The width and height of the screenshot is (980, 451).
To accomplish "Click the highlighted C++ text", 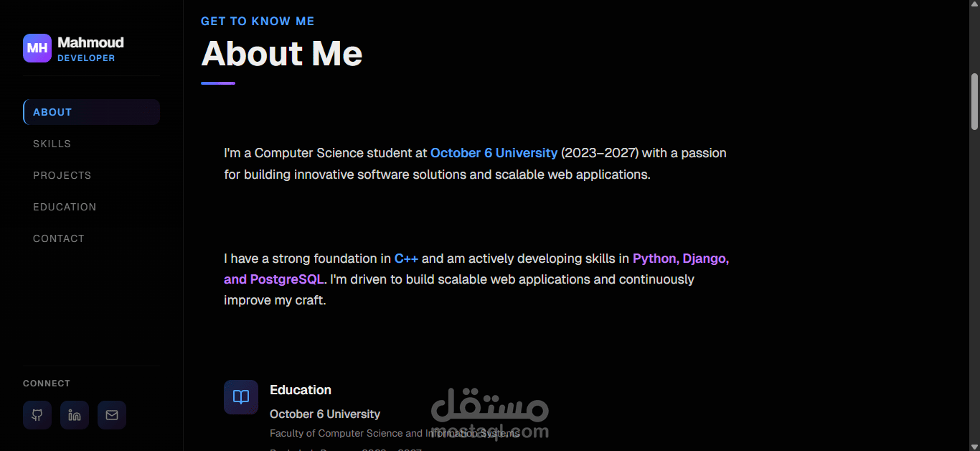I will (x=406, y=259).
